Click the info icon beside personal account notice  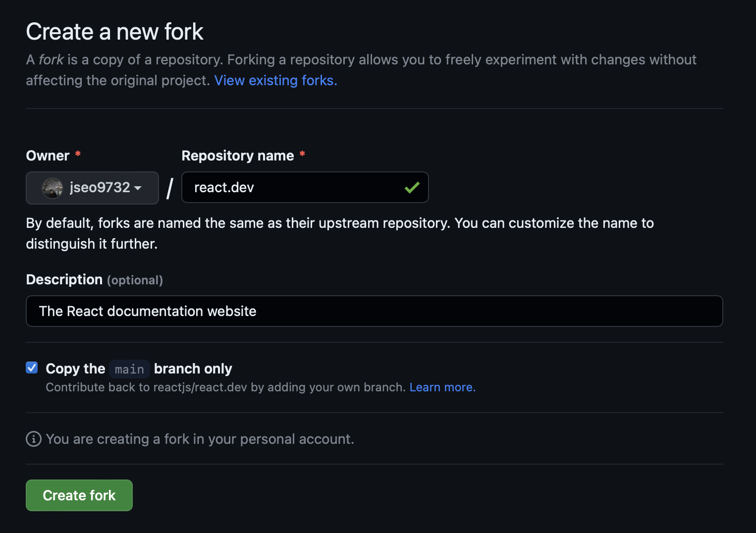point(34,439)
